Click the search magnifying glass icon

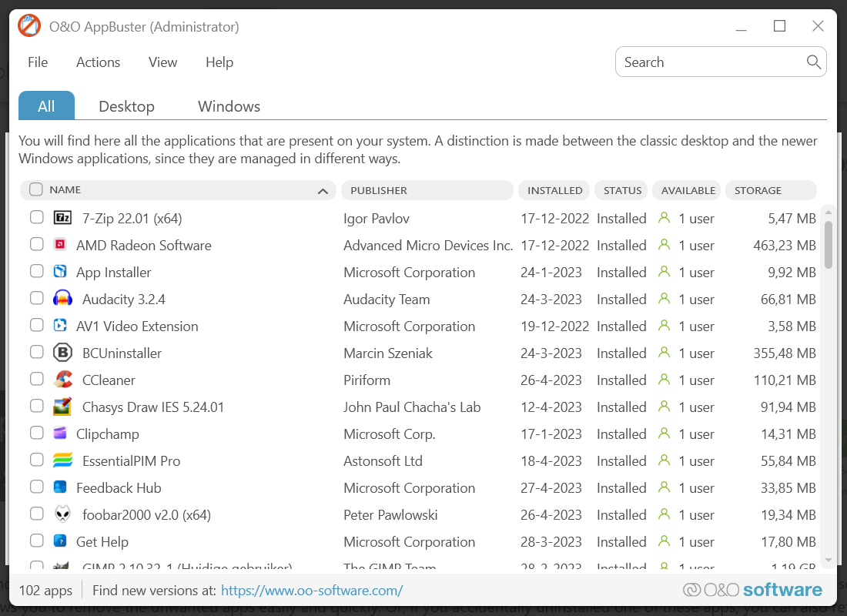[813, 62]
